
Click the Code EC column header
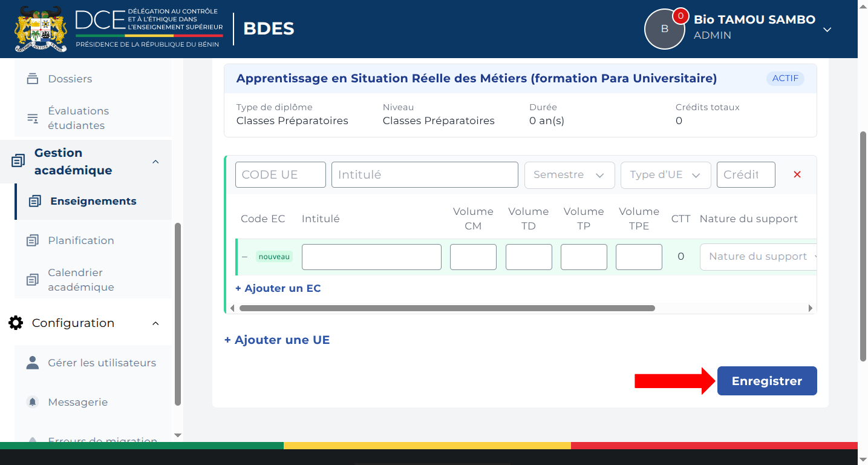263,219
